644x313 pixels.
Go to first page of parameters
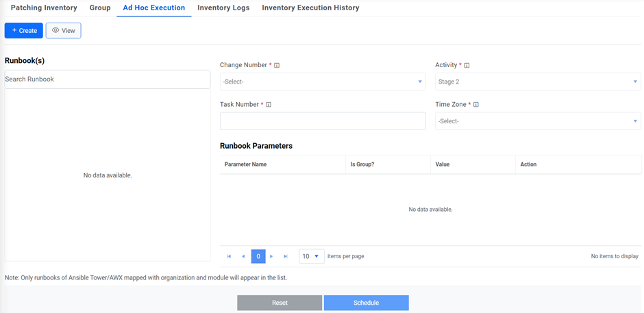coord(229,256)
